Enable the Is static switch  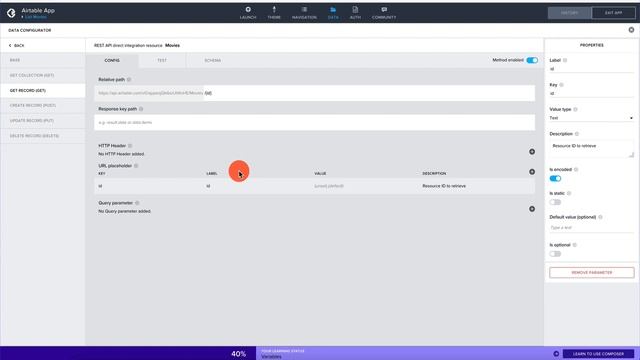555,202
